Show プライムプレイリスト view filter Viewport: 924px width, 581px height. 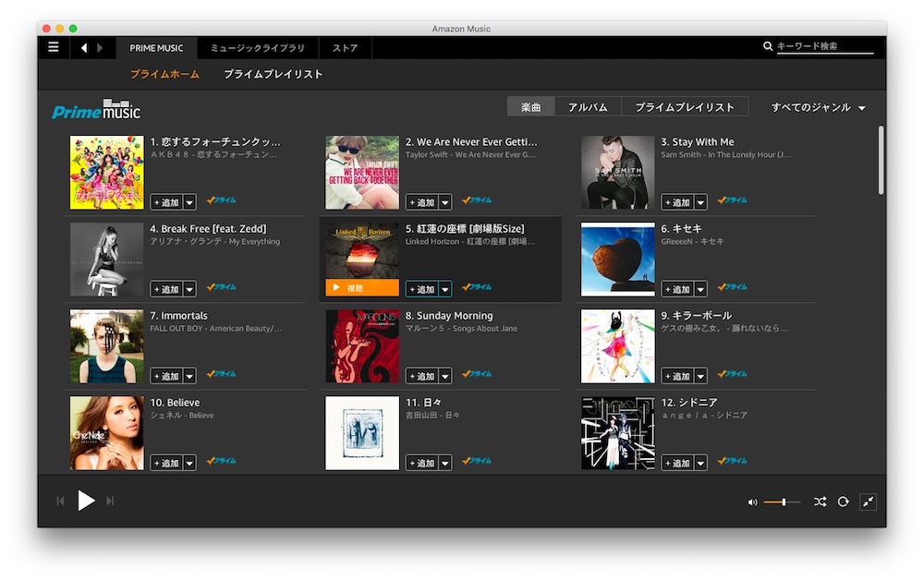pyautogui.click(x=685, y=107)
